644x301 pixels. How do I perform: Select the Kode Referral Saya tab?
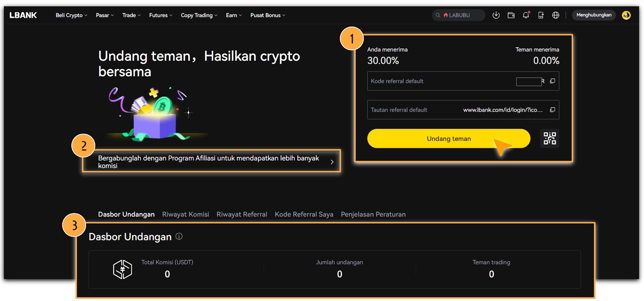tap(304, 214)
